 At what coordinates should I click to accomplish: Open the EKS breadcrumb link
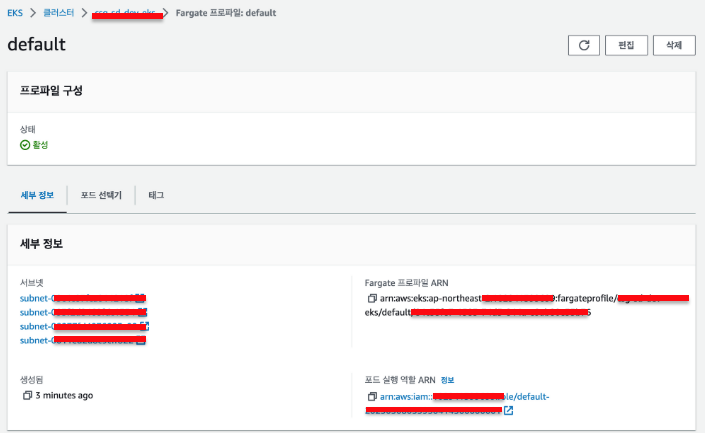pyautogui.click(x=15, y=13)
